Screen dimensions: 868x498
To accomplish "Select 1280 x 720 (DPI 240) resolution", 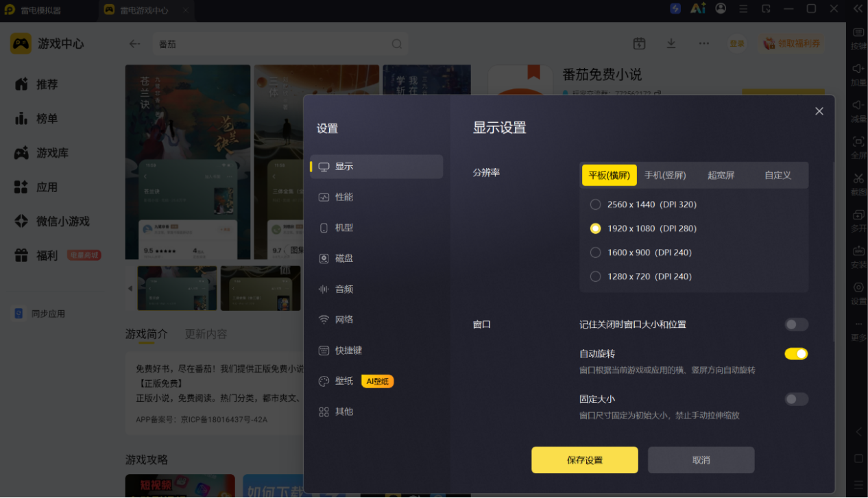I will (641, 276).
